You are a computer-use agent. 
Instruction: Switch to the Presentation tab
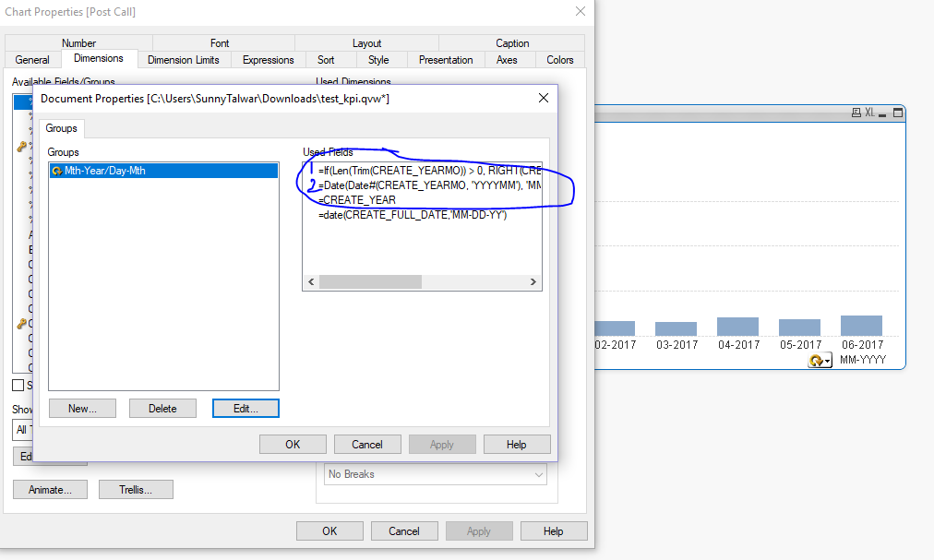(446, 60)
